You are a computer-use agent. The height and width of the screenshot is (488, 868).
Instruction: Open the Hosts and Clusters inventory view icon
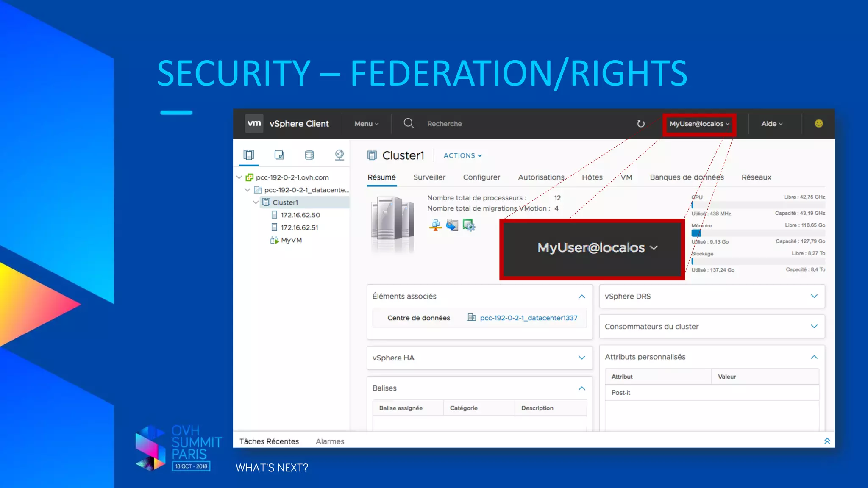(249, 155)
